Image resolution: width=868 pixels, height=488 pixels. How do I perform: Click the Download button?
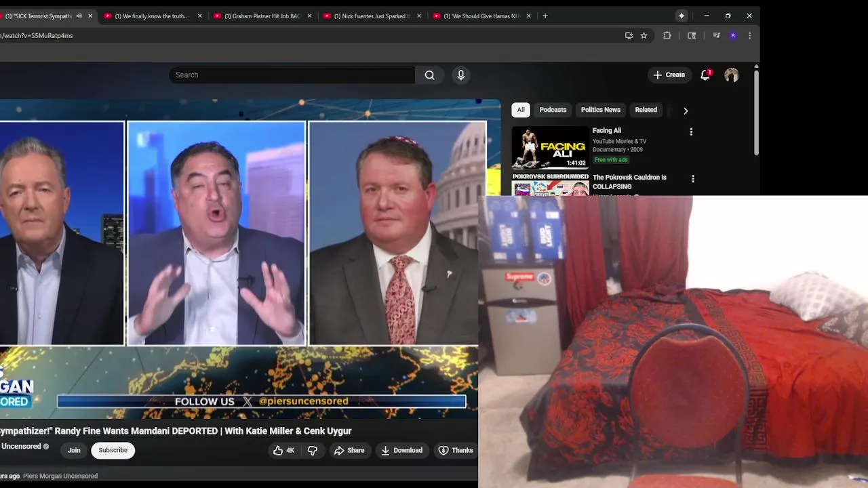point(401,450)
